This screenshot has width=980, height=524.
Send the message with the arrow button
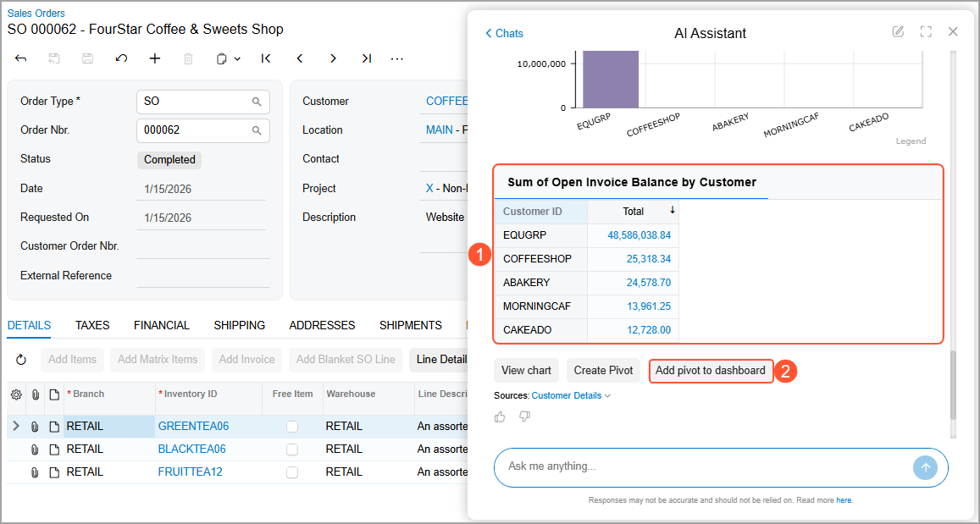tap(925, 467)
